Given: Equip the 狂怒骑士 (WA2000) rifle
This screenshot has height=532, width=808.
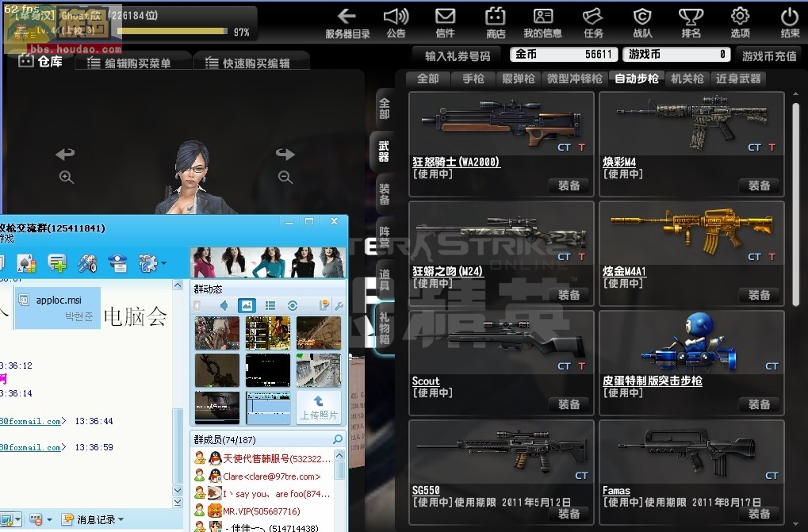Looking at the screenshot, I should click(x=569, y=186).
